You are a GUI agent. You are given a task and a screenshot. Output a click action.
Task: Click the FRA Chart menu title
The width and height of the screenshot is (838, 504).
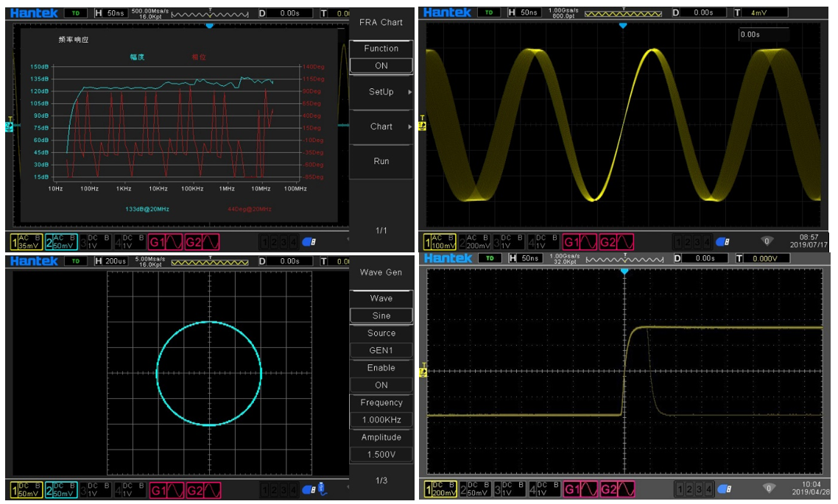click(381, 22)
